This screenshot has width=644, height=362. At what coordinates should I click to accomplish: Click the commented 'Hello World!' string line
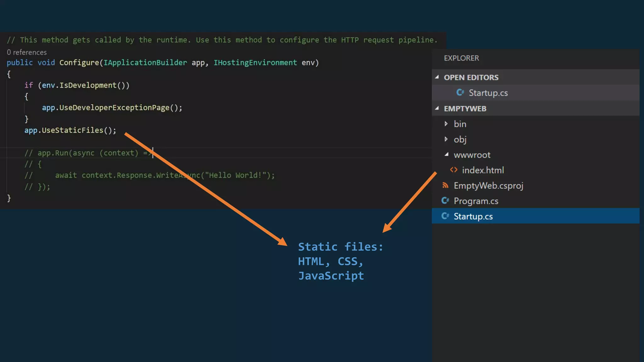pyautogui.click(x=150, y=175)
